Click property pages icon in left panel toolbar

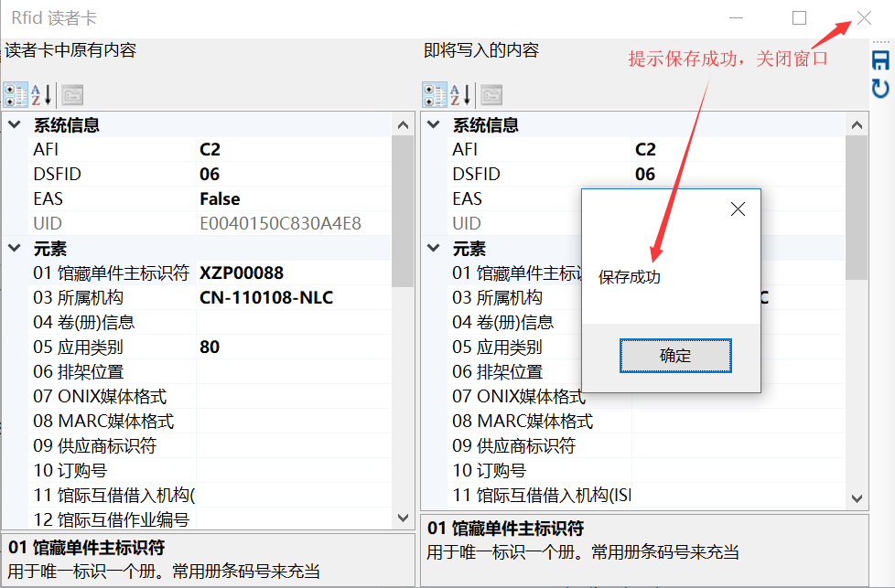pyautogui.click(x=72, y=95)
